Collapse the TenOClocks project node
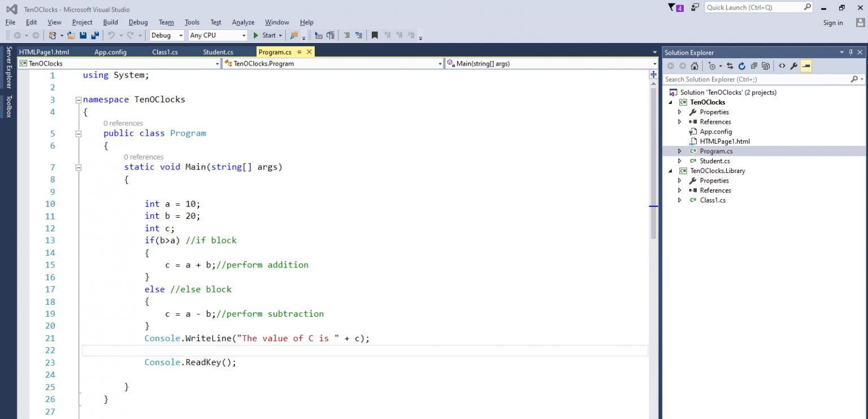 click(x=671, y=102)
